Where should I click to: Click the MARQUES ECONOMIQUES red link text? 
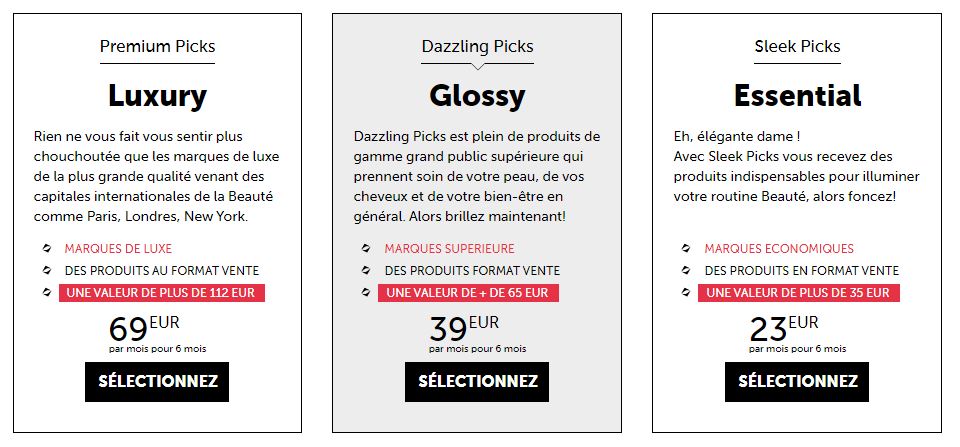coord(779,249)
